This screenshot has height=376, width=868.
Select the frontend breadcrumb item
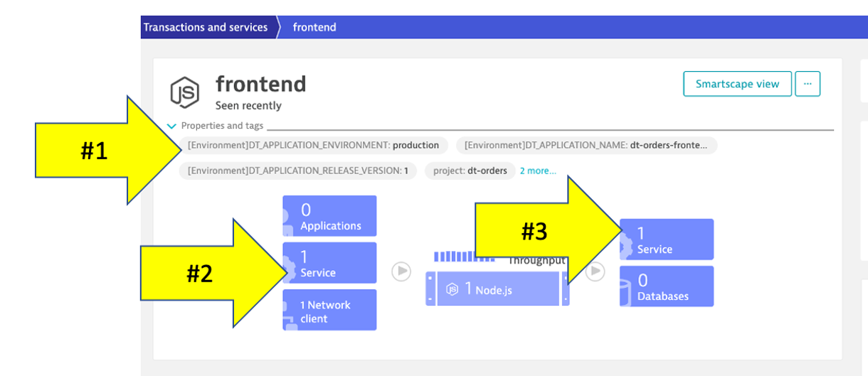pyautogui.click(x=314, y=28)
